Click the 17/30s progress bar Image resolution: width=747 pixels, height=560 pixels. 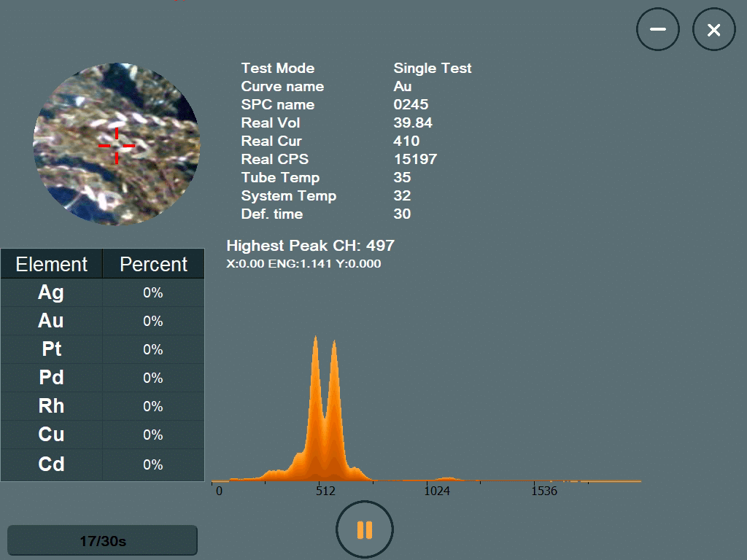point(102,541)
